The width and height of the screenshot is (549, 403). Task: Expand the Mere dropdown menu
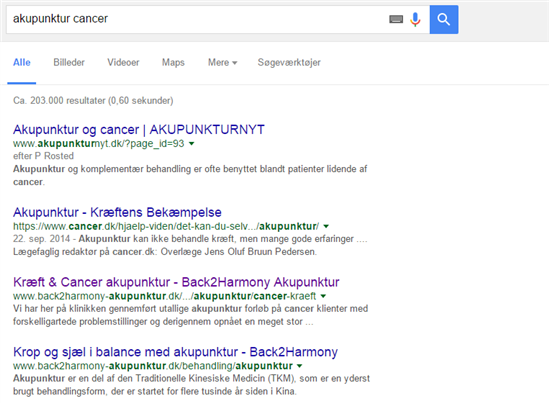coord(222,62)
